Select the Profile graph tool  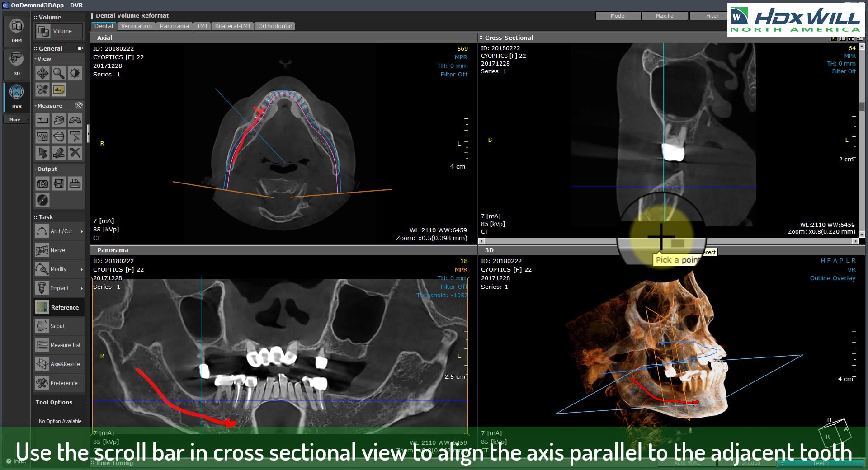click(x=42, y=136)
